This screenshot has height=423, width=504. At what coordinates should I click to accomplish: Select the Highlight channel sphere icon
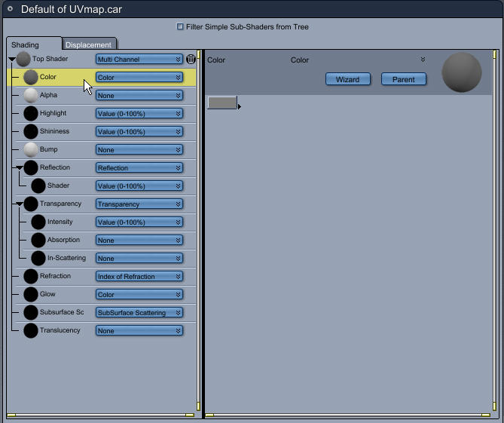(31, 114)
